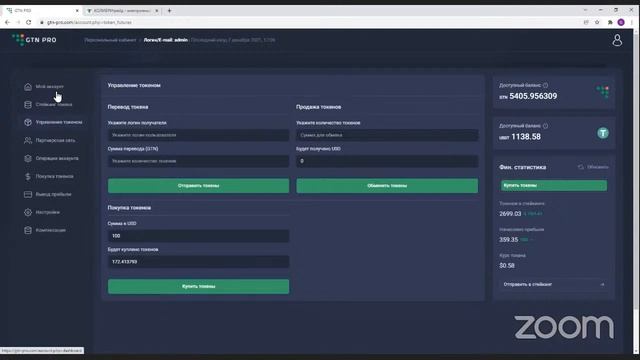The height and width of the screenshot is (360, 640).
Task: Click the refresh icon in Фин. статистика
Action: [x=580, y=167]
